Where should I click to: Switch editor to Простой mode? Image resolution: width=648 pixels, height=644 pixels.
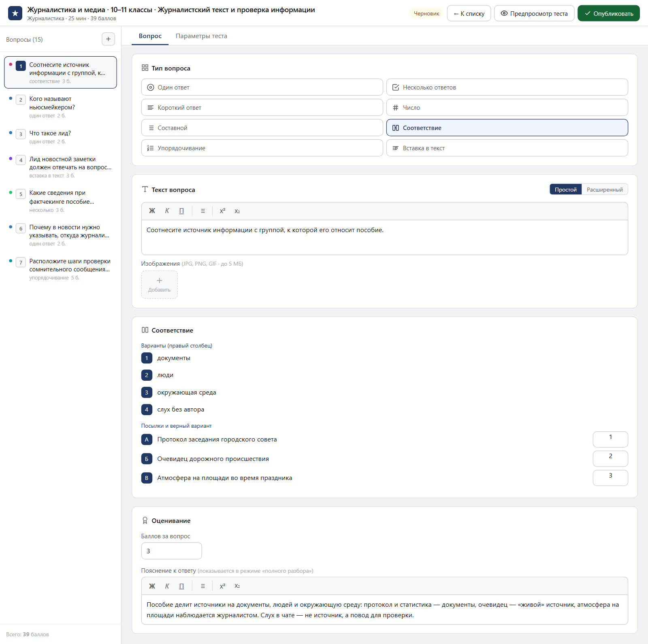point(566,190)
